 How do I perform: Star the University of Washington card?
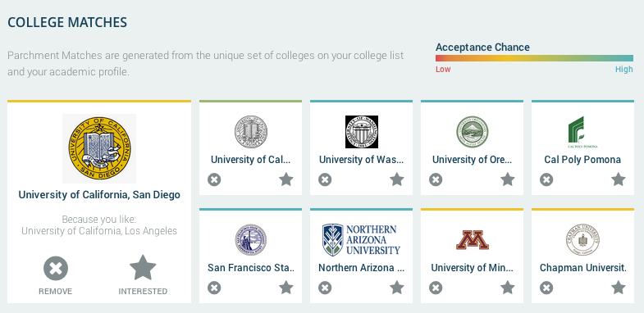click(x=397, y=179)
